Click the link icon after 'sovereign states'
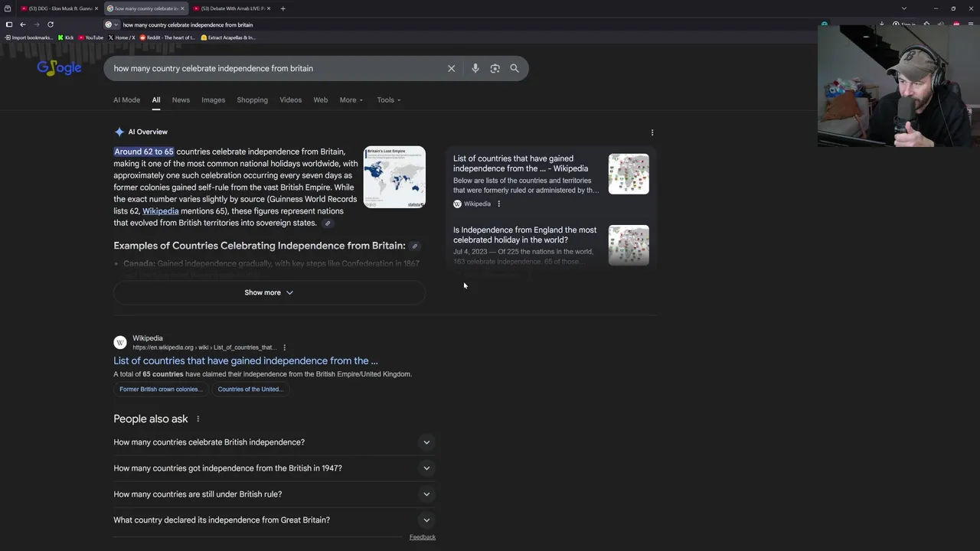The height and width of the screenshot is (551, 980). tap(328, 223)
